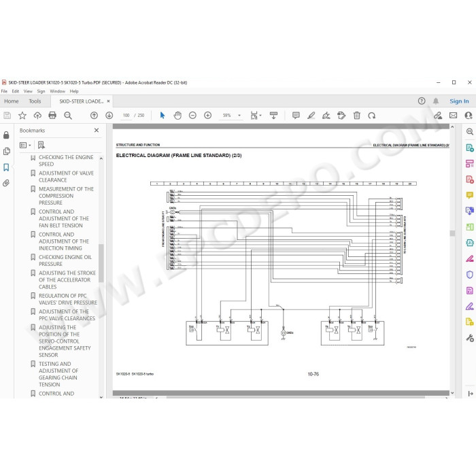Select the Highlight text pen tool

(311, 116)
